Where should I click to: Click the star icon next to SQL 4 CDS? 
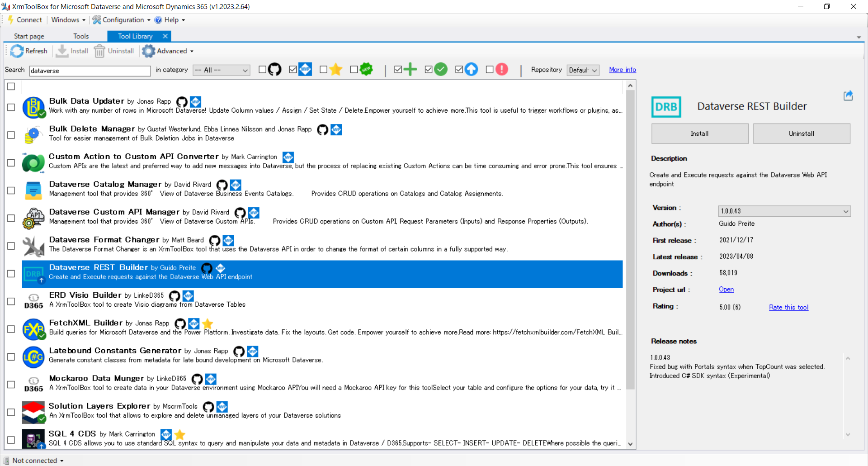click(x=180, y=434)
